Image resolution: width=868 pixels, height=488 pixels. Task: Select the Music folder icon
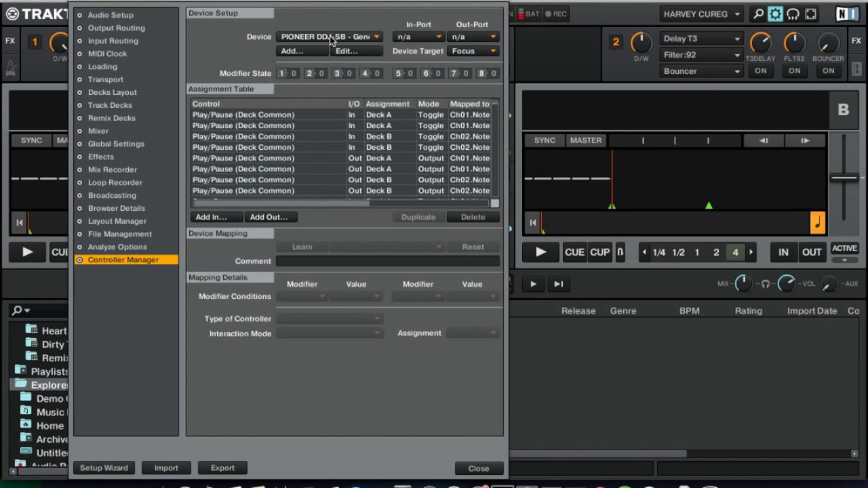point(26,411)
